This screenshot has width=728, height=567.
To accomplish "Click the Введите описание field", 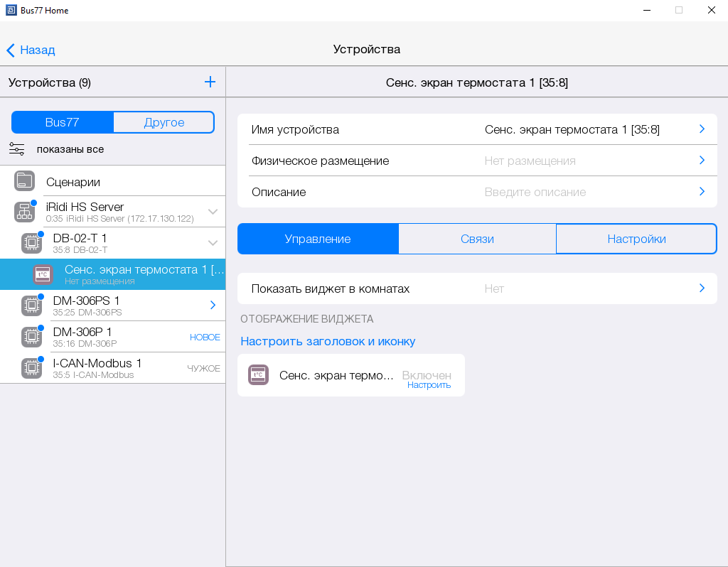I will click(535, 192).
